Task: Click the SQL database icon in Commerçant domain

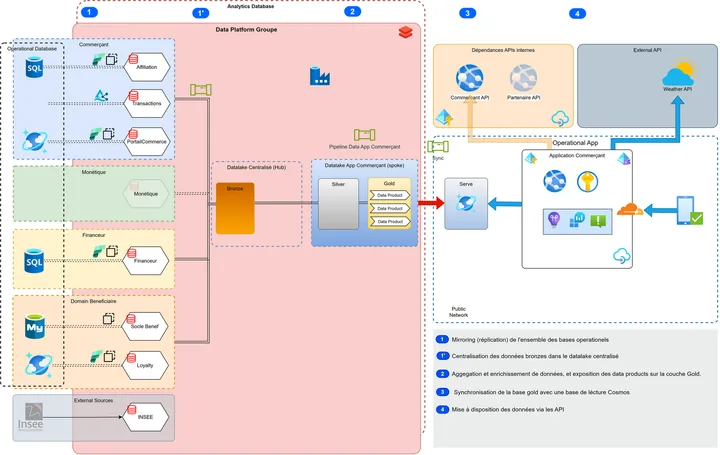Action: (34, 67)
